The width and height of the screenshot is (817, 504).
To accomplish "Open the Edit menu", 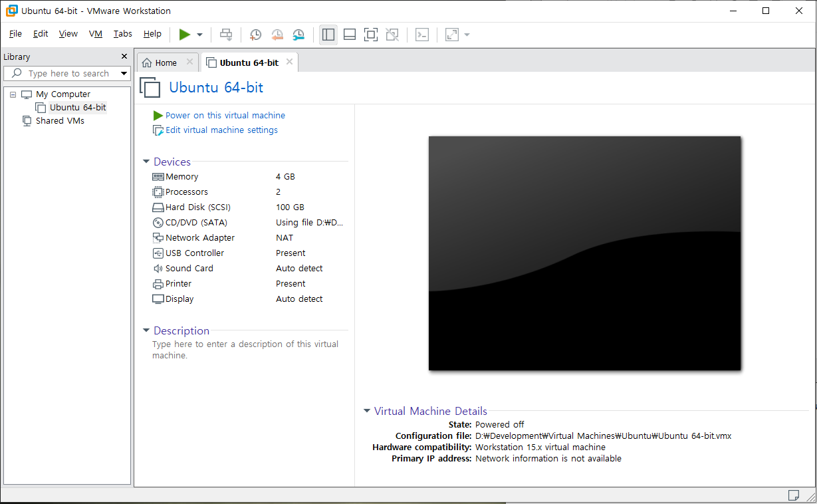I will (x=41, y=34).
